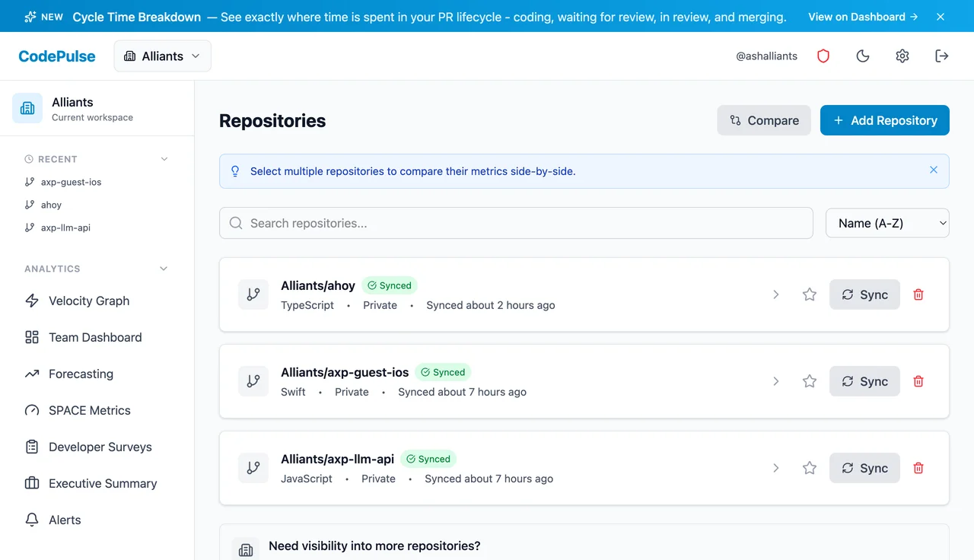
Task: Collapse the RECENT section
Action: click(x=164, y=159)
